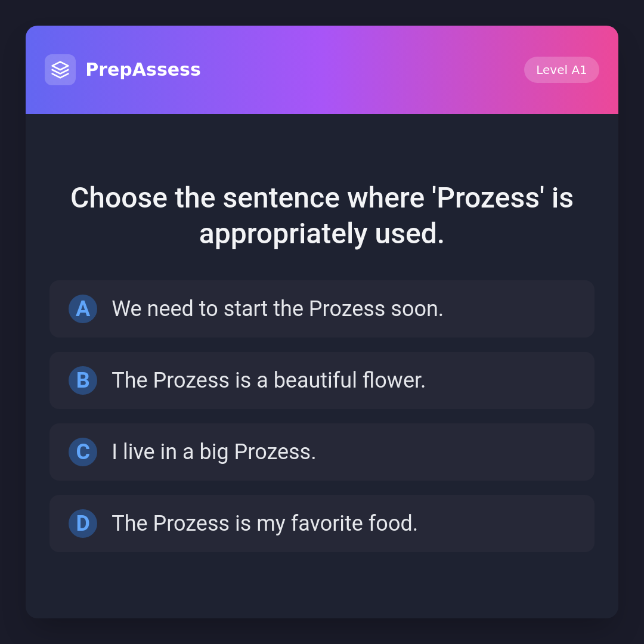Click 'Prozess' in the question heading
The width and height of the screenshot is (644, 644).
click(x=488, y=198)
